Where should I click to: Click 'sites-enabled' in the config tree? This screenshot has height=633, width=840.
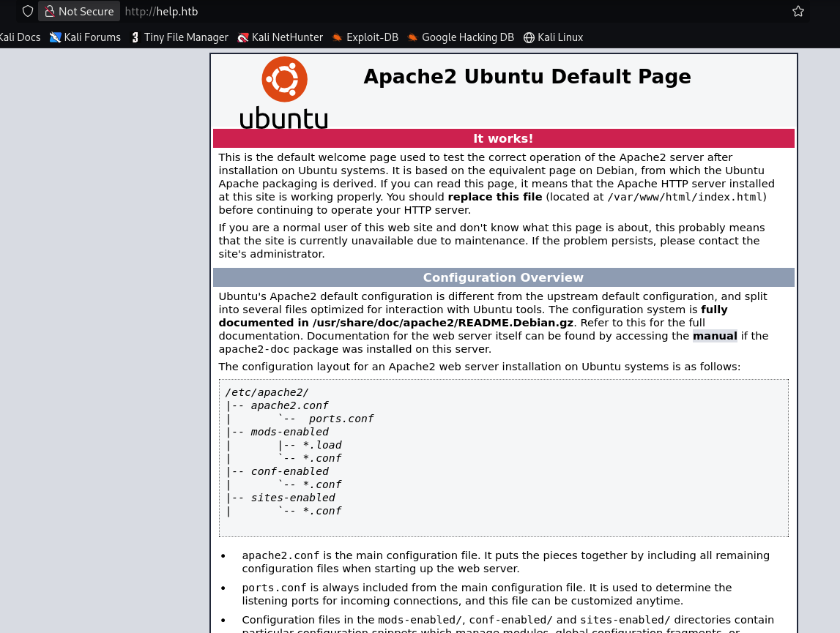(292, 498)
